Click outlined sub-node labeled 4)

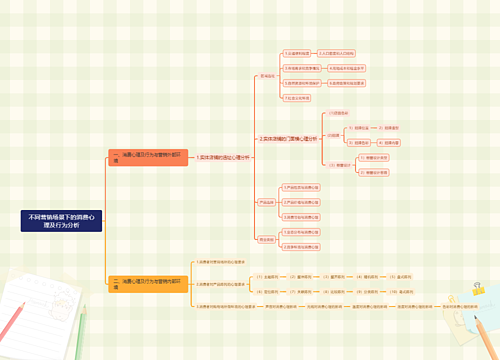[389, 143]
